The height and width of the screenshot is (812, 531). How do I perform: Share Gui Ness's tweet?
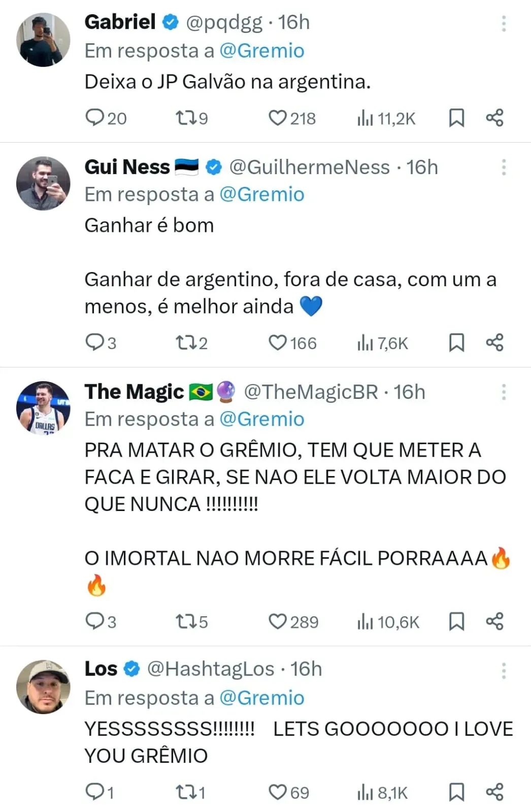[x=494, y=343]
